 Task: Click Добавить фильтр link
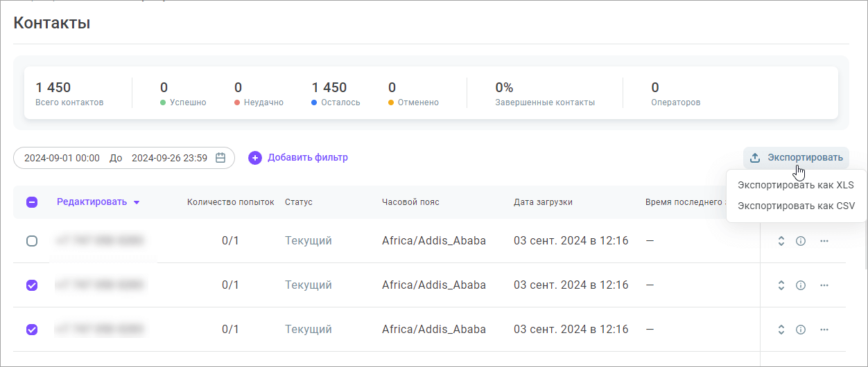[x=308, y=158]
